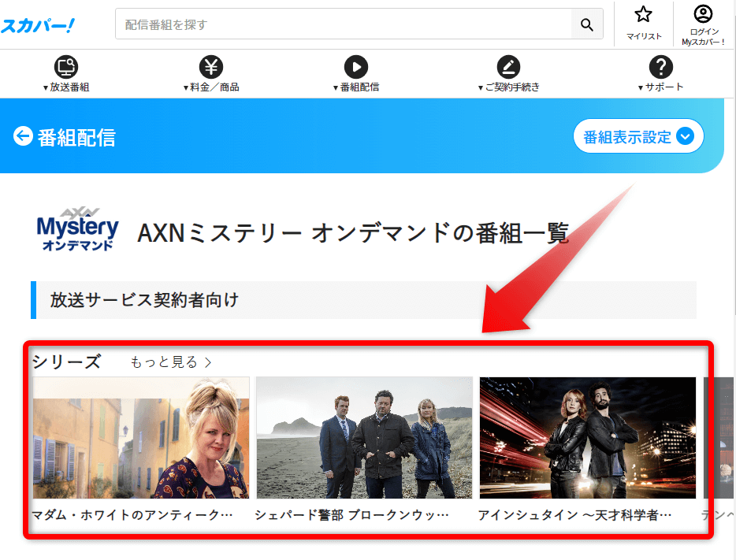Viewport: 736px width, 560px height.
Task: Expand the ご契約手続き menu label
Action: point(509,87)
